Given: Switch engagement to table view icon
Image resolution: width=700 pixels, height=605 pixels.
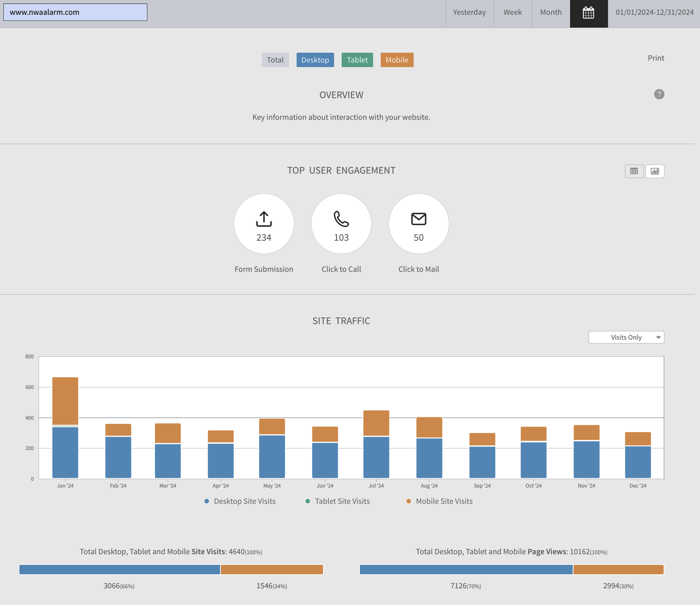Looking at the screenshot, I should 634,171.
